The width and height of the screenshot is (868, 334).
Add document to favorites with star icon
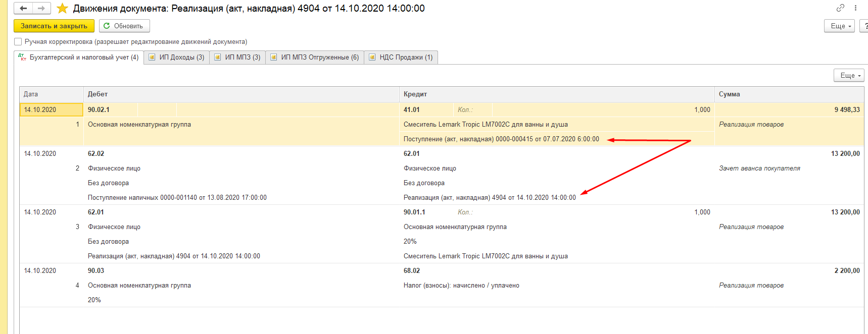[62, 9]
